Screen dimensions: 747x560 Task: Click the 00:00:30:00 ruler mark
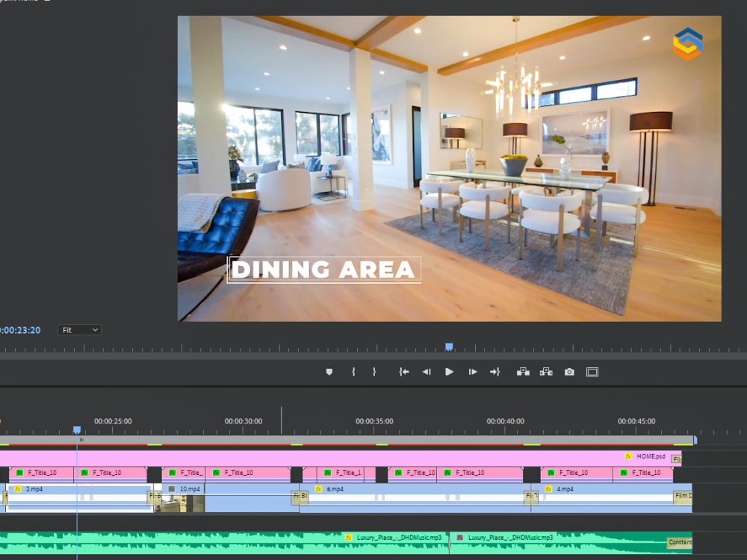244,421
